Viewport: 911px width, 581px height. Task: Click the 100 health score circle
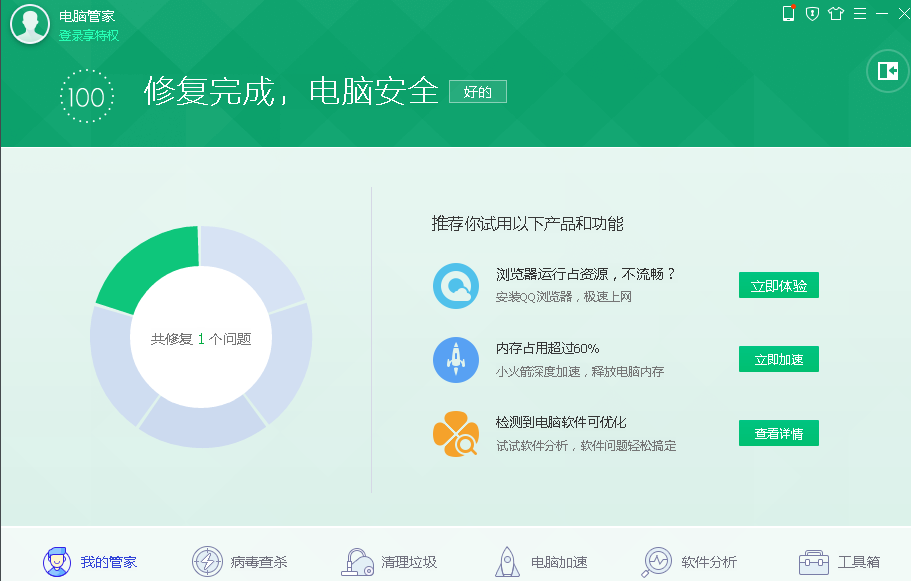(87, 96)
